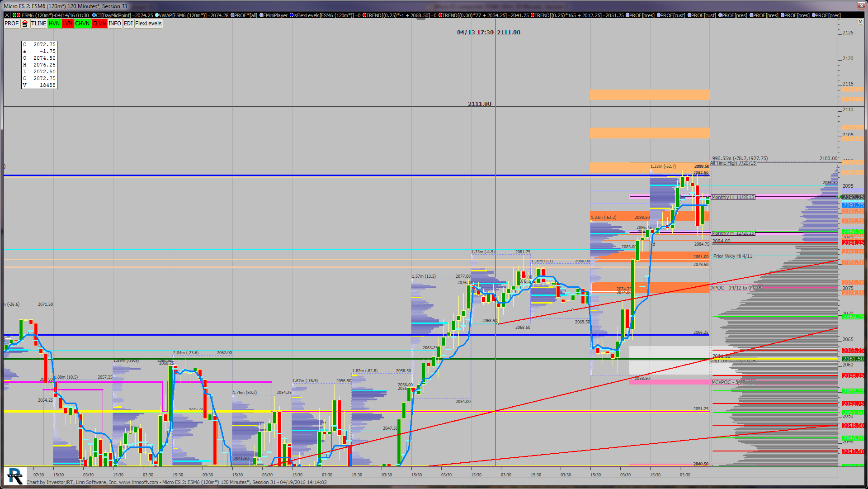
Task: Click the red 2052.75 price label on the scale
Action: [x=853, y=404]
